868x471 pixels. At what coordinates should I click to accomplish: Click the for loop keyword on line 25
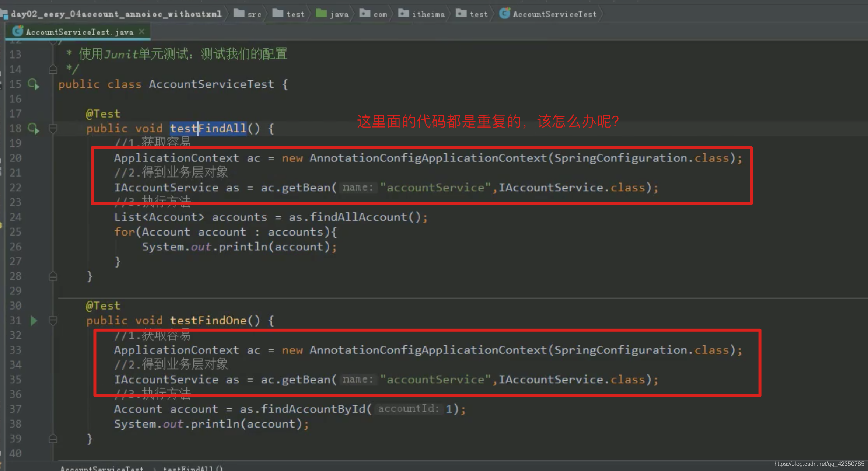(x=125, y=232)
